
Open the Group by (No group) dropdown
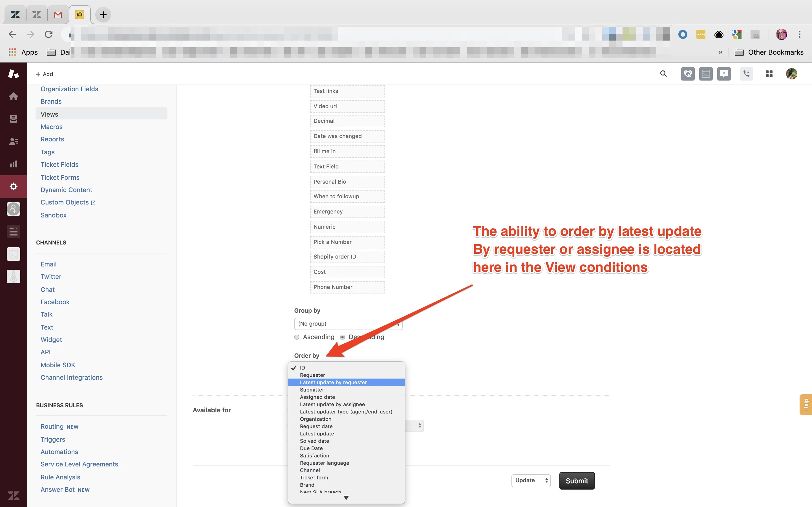[x=348, y=324]
